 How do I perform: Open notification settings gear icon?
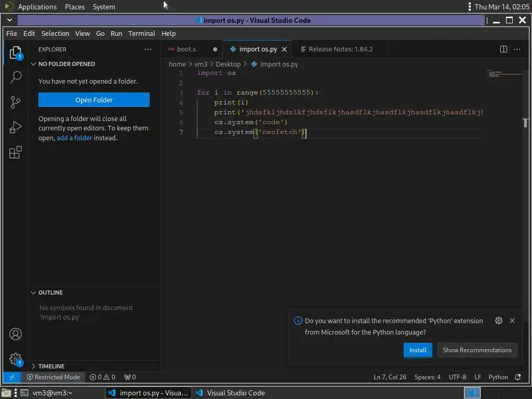coord(498,320)
